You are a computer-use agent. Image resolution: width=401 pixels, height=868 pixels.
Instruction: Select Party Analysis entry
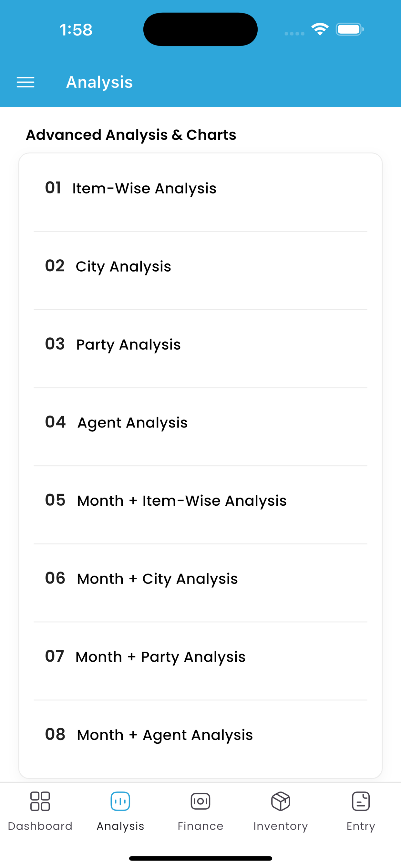(200, 349)
